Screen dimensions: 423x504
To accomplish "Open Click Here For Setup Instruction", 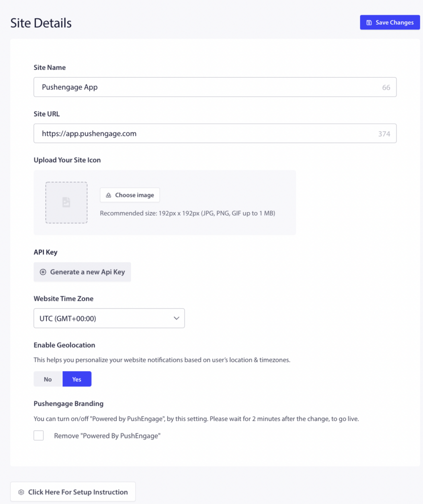I will pyautogui.click(x=73, y=492).
